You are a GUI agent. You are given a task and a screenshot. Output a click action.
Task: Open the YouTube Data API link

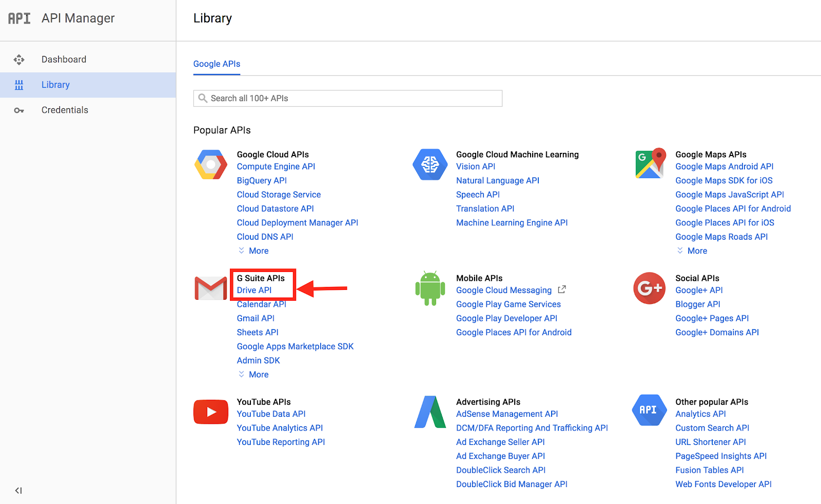(x=271, y=414)
